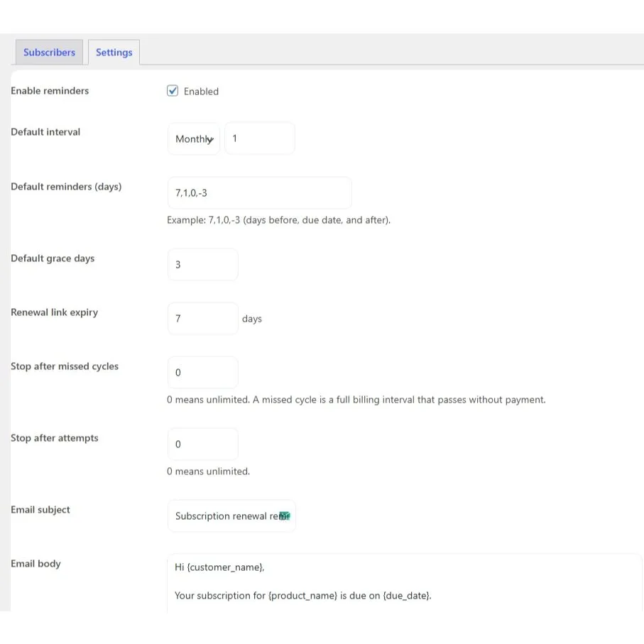The image size is (644, 644).
Task: Click the Default reminders example help text
Action: pos(278,220)
